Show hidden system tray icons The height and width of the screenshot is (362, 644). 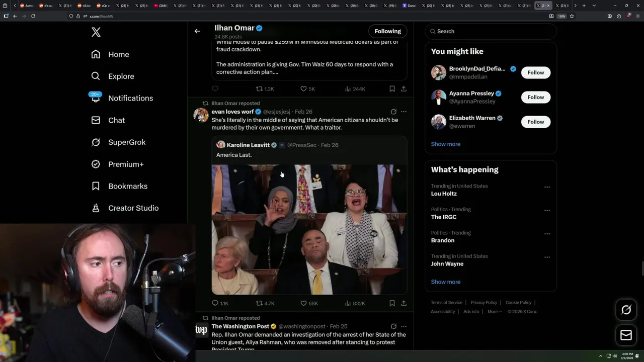(600, 356)
